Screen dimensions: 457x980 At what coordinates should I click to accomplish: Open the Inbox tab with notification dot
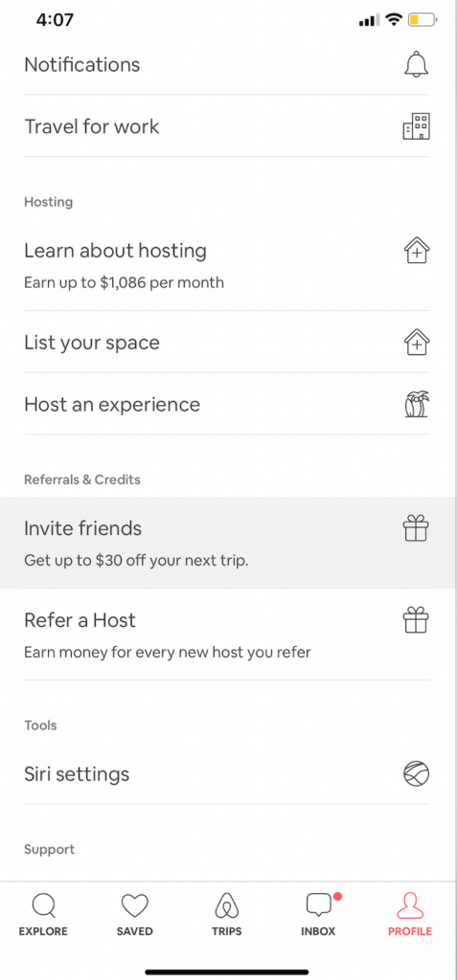(x=319, y=914)
